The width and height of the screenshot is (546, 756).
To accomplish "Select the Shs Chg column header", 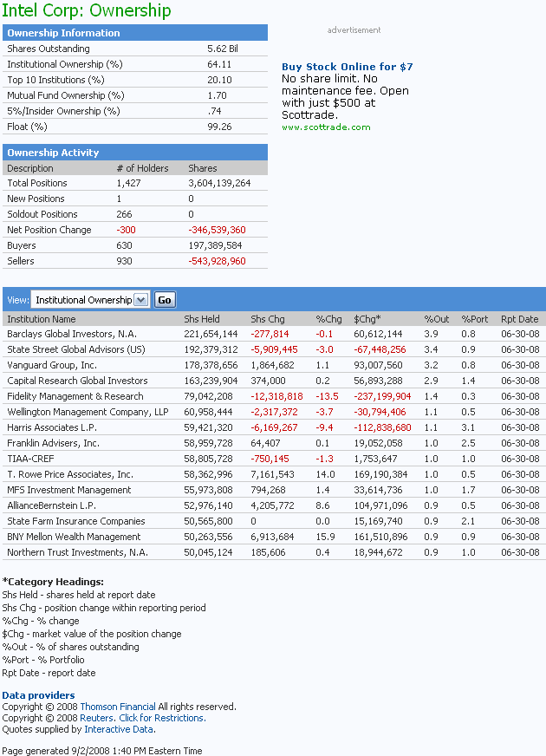I will (x=268, y=319).
